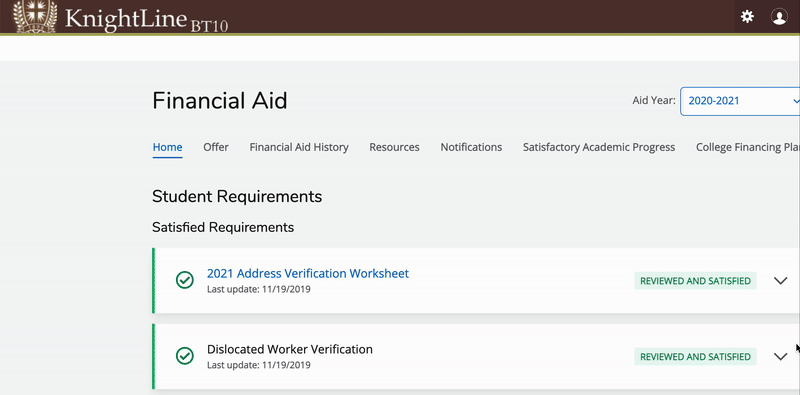Click the checkmark icon for Dislocated Worker Verification

pos(185,356)
